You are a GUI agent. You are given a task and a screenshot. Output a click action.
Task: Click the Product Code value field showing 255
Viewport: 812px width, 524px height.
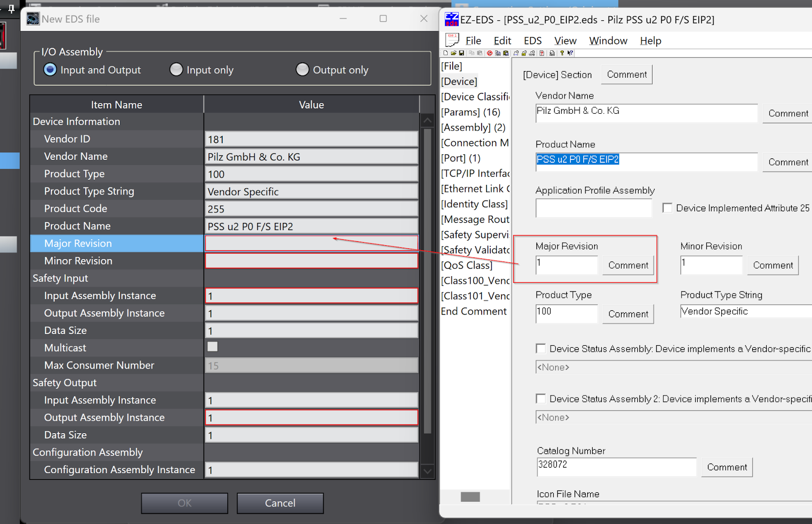pos(312,209)
